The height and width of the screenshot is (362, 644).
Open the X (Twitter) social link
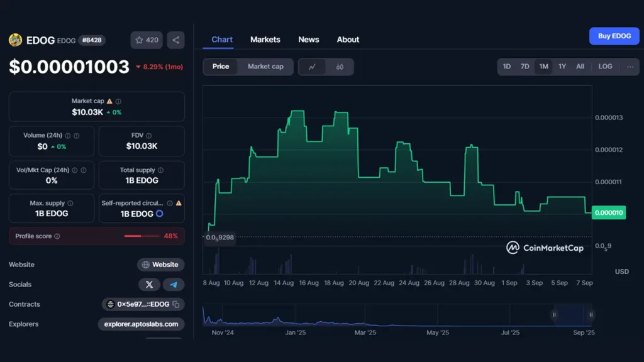pyautogui.click(x=149, y=285)
